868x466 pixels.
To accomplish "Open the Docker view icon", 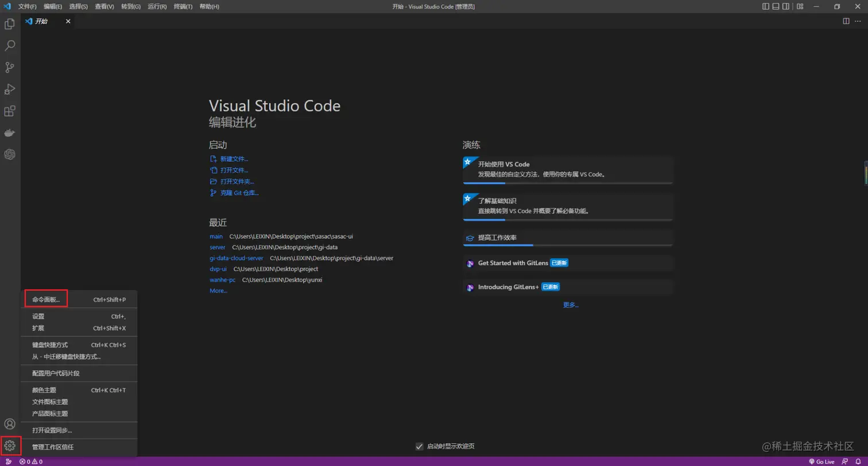I will tap(10, 133).
